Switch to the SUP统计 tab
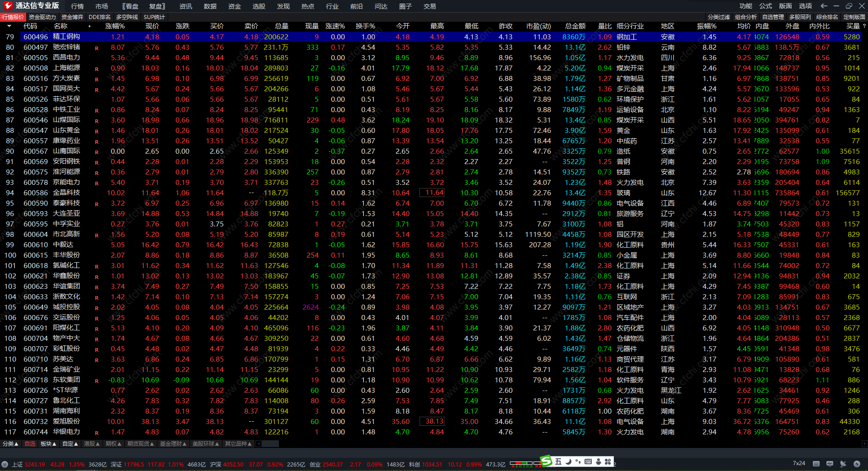The width and height of the screenshot is (868, 471). (x=154, y=17)
